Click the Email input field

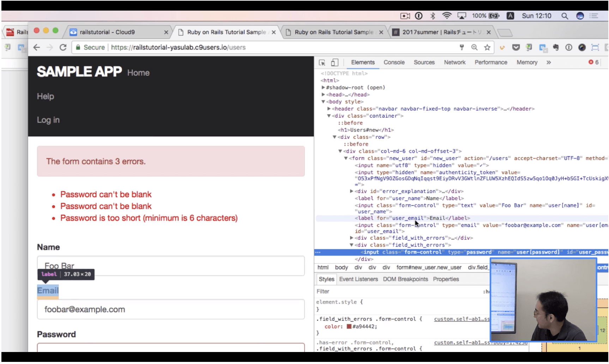click(x=171, y=309)
